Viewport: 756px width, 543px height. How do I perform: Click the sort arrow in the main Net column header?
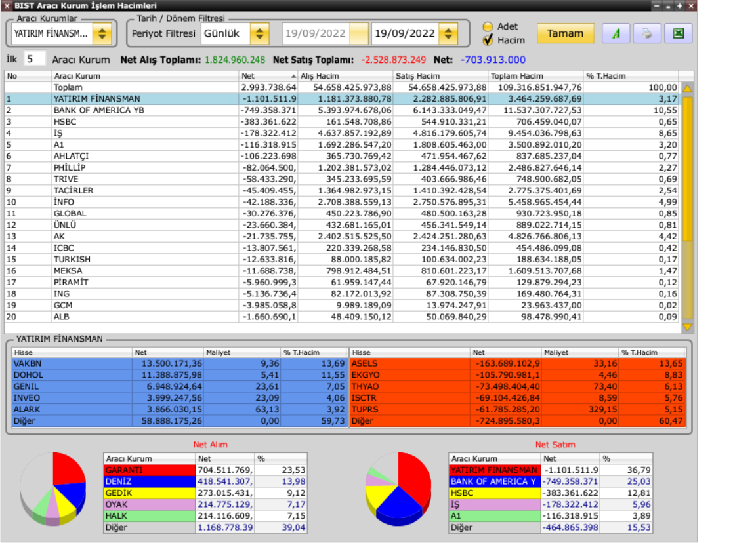coord(293,76)
